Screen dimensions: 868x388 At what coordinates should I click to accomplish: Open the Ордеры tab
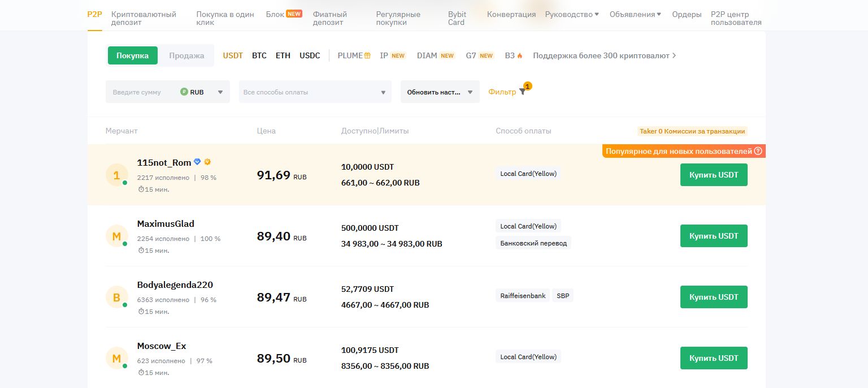click(687, 14)
